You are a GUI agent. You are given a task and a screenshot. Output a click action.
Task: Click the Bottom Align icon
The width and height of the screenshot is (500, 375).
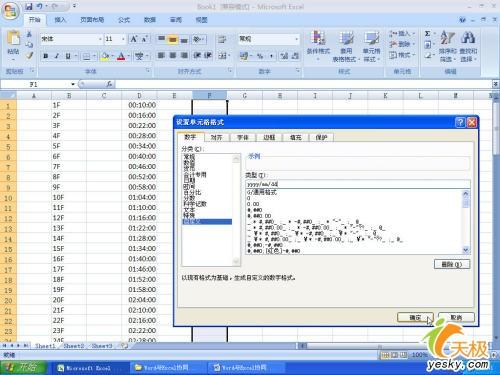[x=184, y=39]
